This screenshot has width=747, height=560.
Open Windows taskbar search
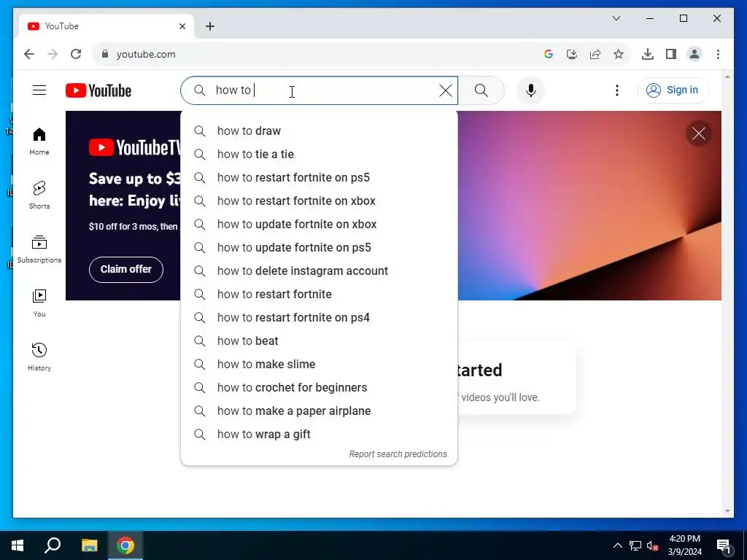[53, 545]
